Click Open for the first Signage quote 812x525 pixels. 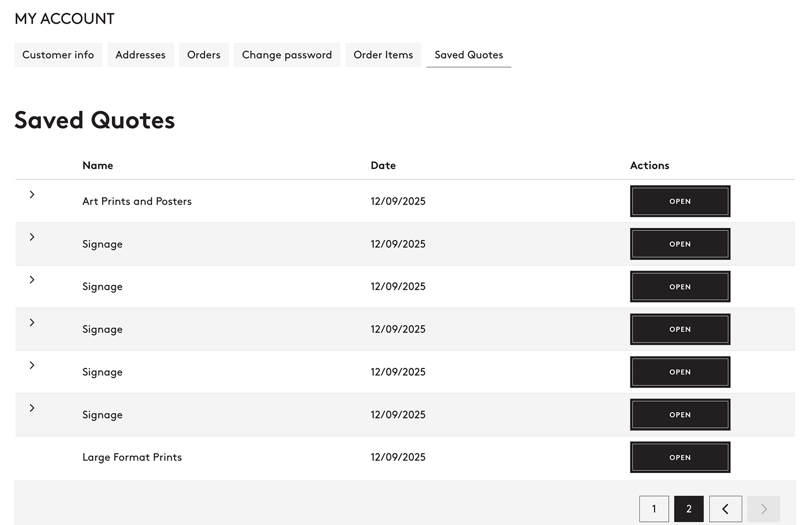[680, 244]
